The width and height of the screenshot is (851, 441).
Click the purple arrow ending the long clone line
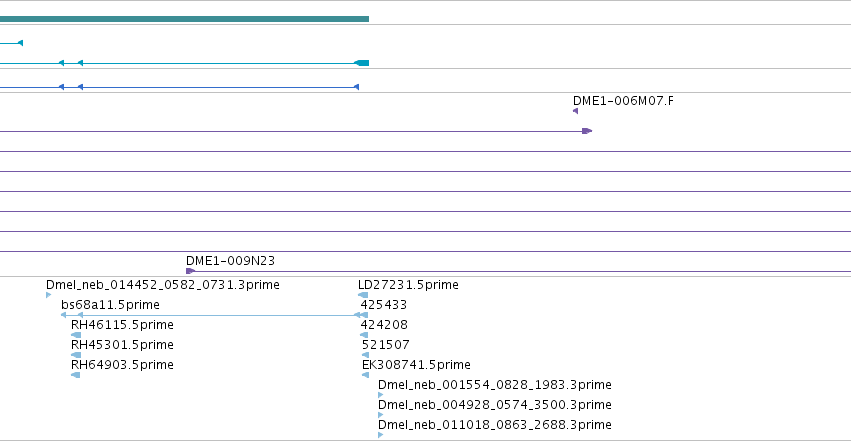point(587,131)
